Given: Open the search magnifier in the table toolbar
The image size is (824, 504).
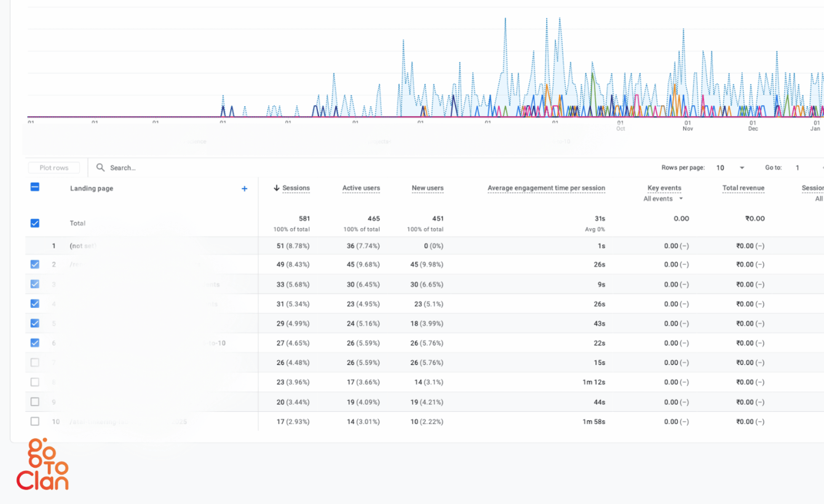Looking at the screenshot, I should point(100,167).
